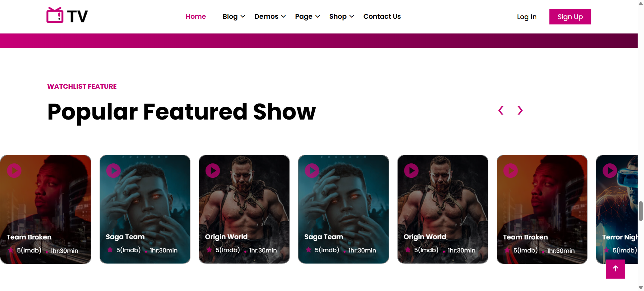The height and width of the screenshot is (291, 644).
Task: Expand the Blog dropdown menu
Action: pyautogui.click(x=234, y=16)
